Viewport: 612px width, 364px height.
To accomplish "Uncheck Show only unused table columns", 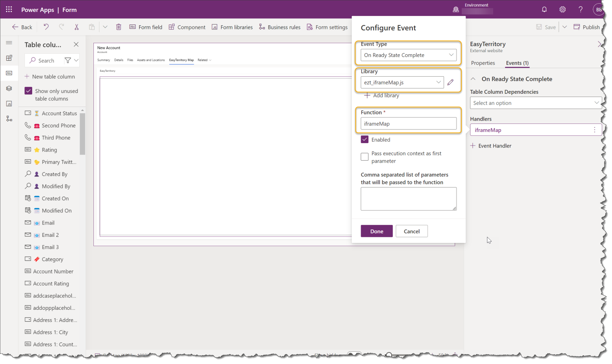I will click(x=28, y=90).
